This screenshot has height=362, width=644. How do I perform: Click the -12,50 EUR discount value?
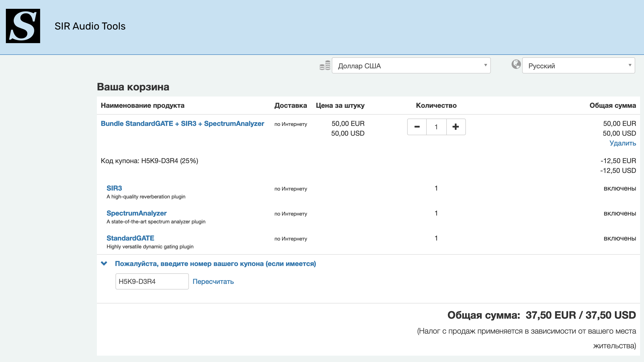pyautogui.click(x=618, y=161)
